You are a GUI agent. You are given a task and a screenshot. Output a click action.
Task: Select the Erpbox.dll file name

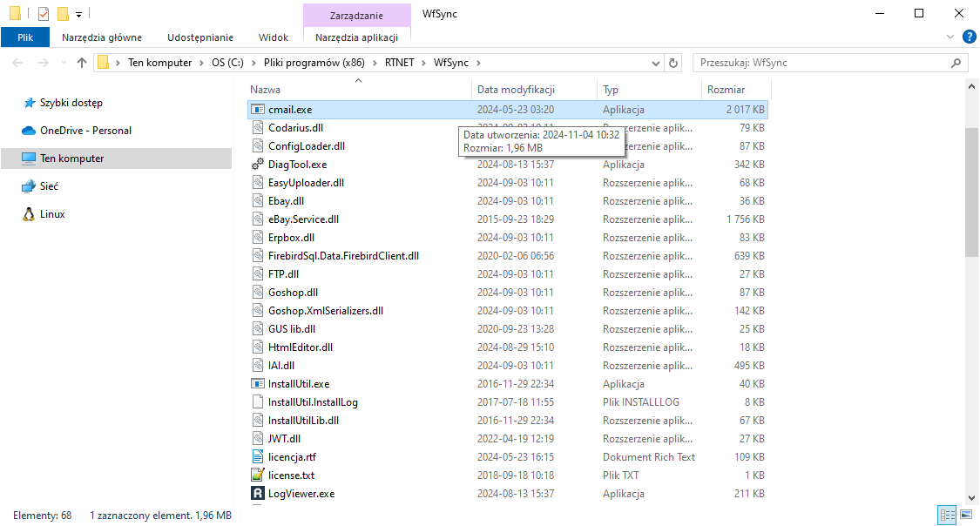[291, 238]
